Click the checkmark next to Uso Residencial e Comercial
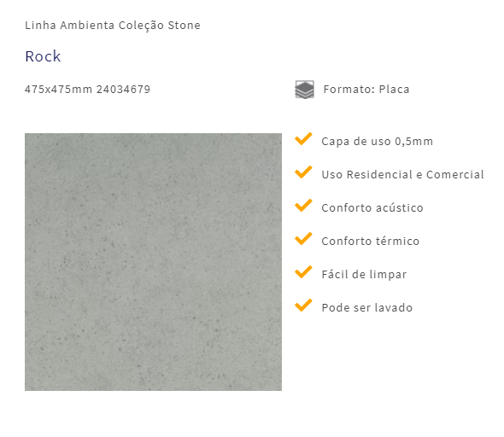The image size is (504, 437). (303, 172)
